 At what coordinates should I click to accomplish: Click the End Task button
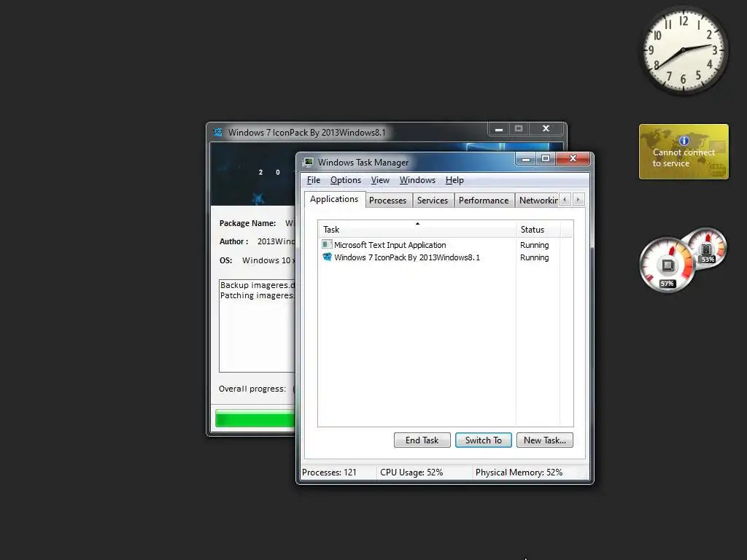pos(422,440)
